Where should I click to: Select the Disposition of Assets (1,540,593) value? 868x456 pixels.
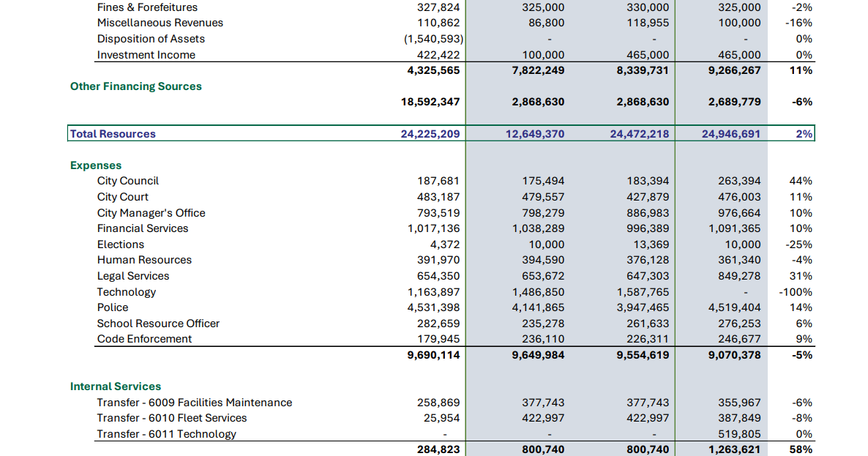tap(433, 39)
